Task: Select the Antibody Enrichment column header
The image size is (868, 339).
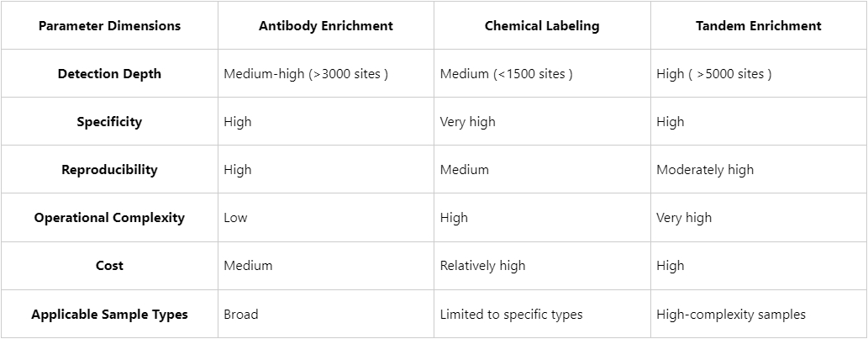Action: [x=326, y=25]
